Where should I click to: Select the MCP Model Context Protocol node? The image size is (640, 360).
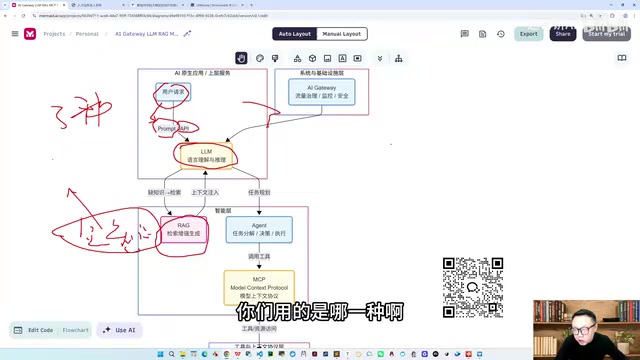click(259, 287)
